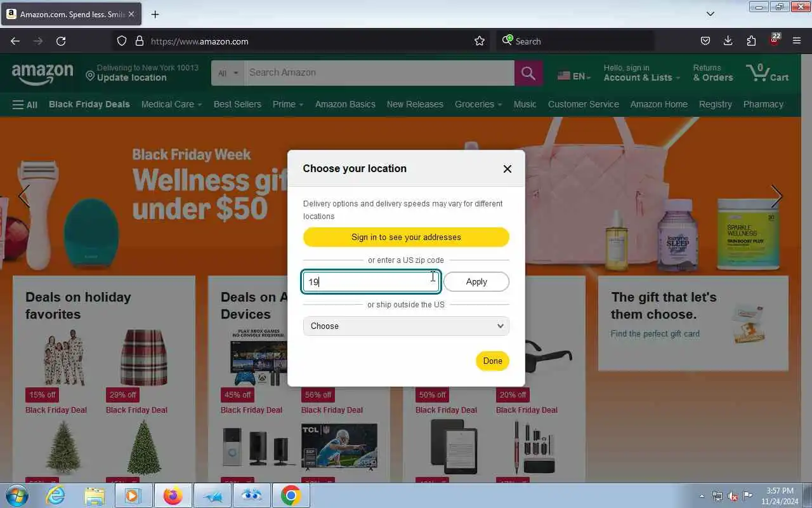Launch Internet Explorer from taskbar
The width and height of the screenshot is (812, 508).
tap(56, 495)
